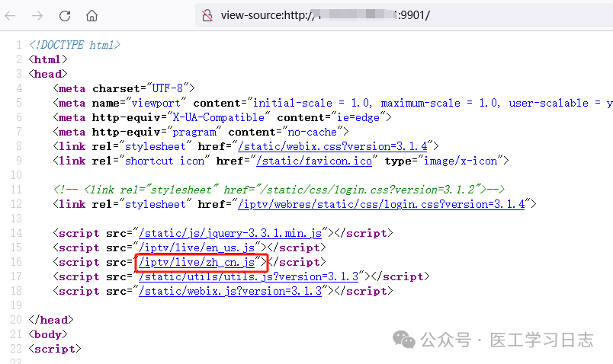Click the ie=edge content value
The width and height of the screenshot is (613, 364).
[x=358, y=117]
